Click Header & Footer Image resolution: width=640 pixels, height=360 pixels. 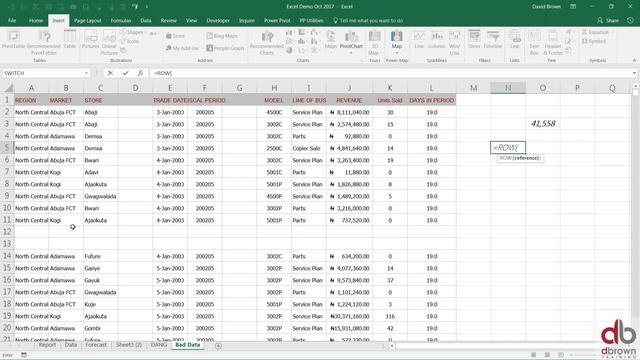coord(553,43)
